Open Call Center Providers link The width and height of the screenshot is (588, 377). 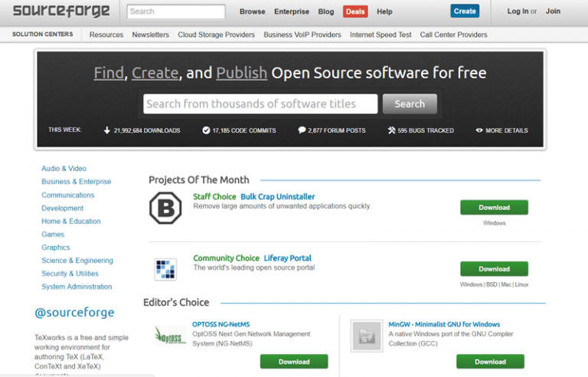pos(453,34)
